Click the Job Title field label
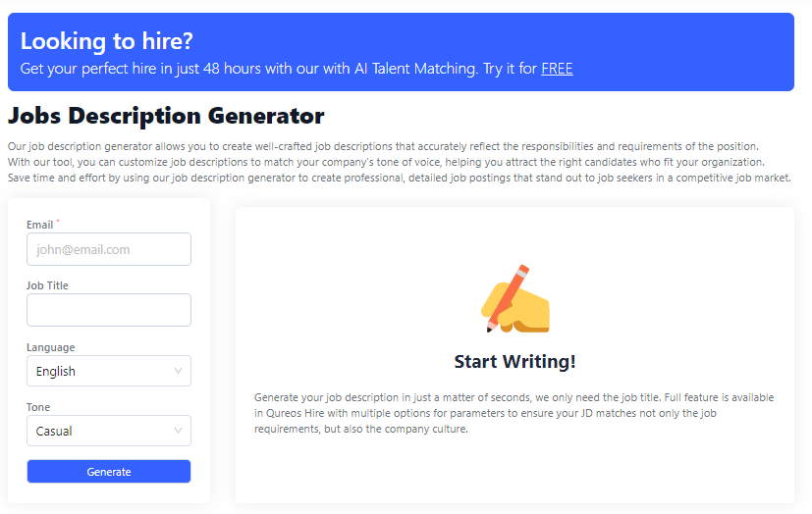812x514 pixels. (47, 285)
